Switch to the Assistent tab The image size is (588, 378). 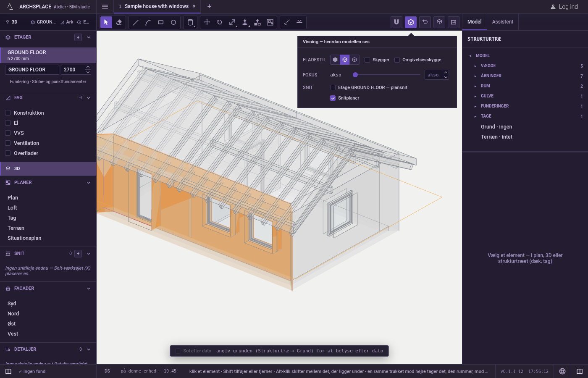(503, 22)
